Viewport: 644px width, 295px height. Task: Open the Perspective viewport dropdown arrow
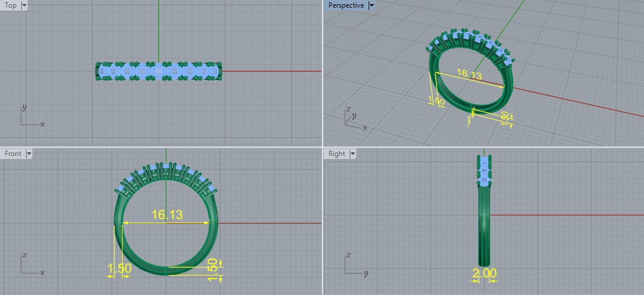pyautogui.click(x=372, y=5)
